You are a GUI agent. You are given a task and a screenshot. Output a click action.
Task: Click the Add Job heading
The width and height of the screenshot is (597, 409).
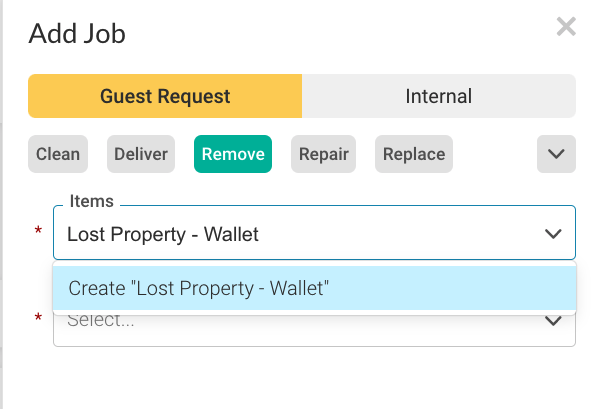pos(77,34)
